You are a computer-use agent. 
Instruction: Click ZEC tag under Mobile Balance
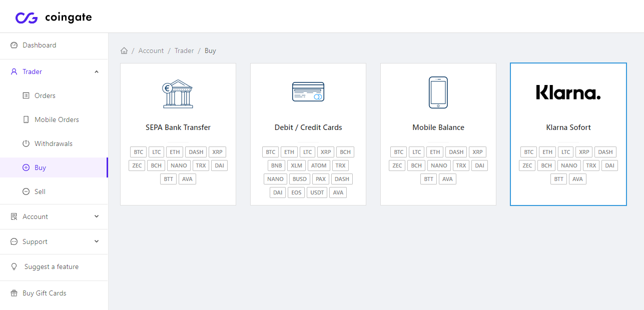[x=397, y=165]
